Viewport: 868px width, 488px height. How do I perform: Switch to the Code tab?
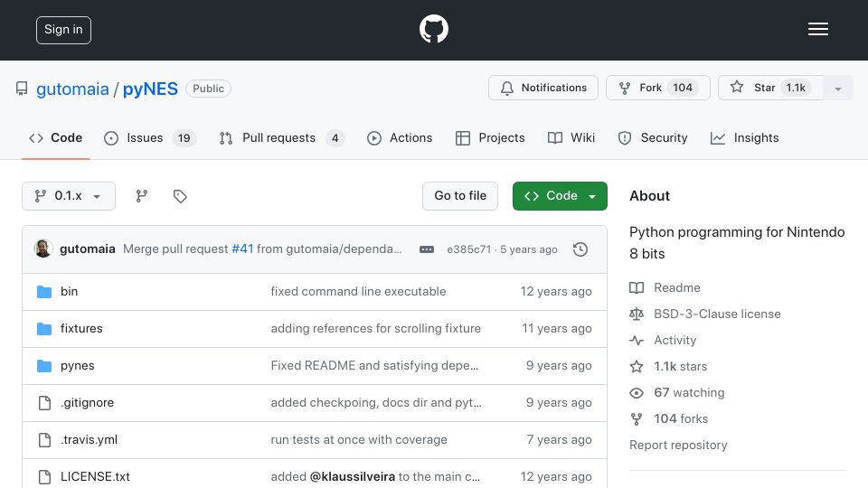tap(56, 137)
